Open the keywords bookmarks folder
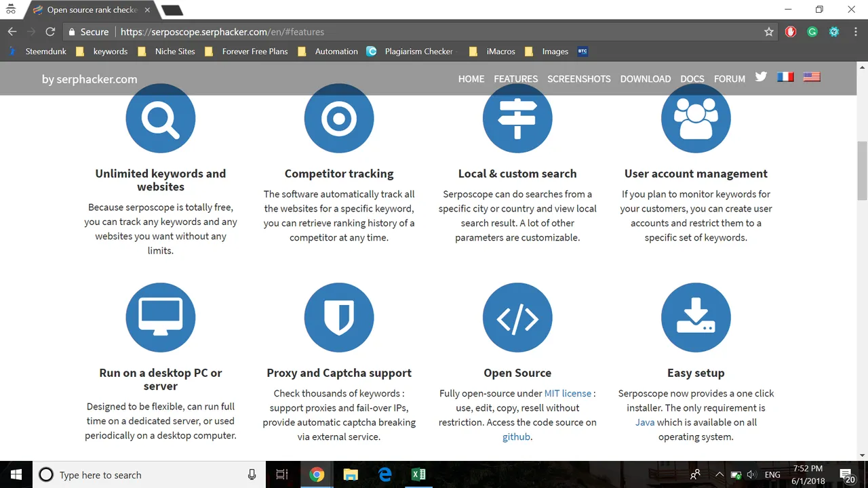This screenshot has height=488, width=868. pyautogui.click(x=102, y=51)
